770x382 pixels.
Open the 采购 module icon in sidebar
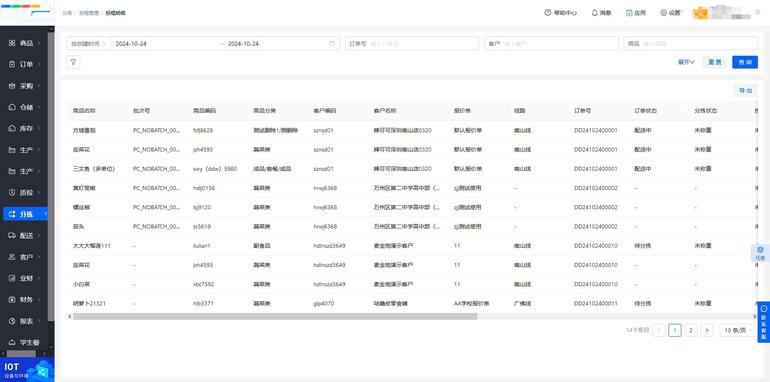point(12,86)
